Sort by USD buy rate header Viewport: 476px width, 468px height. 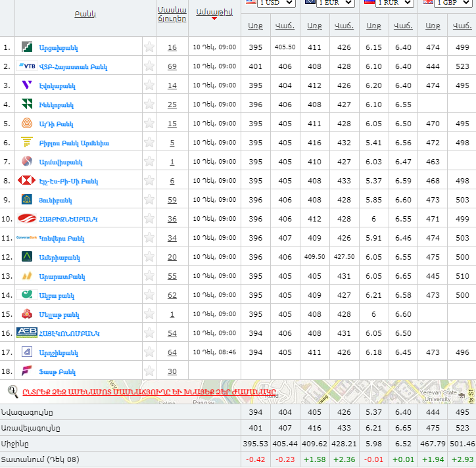[x=255, y=26]
